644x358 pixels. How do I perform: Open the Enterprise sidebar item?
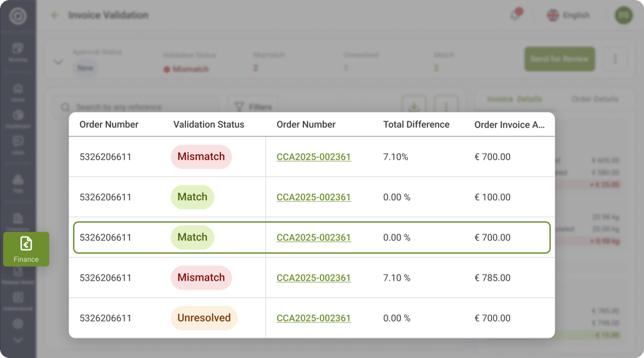(18, 222)
